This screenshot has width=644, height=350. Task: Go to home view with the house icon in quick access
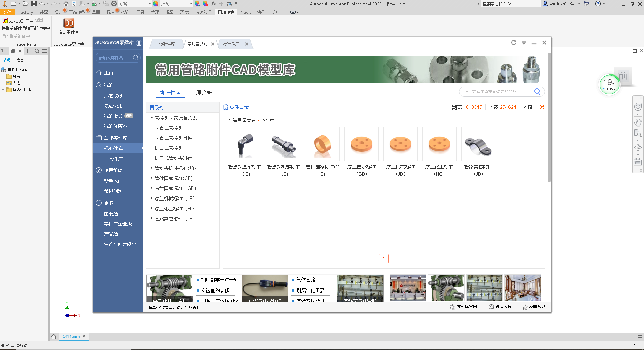coord(66,4)
